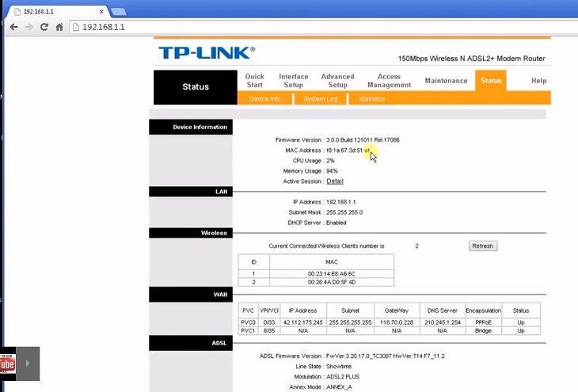Click the Memory Usage 94% value

pyautogui.click(x=332, y=171)
